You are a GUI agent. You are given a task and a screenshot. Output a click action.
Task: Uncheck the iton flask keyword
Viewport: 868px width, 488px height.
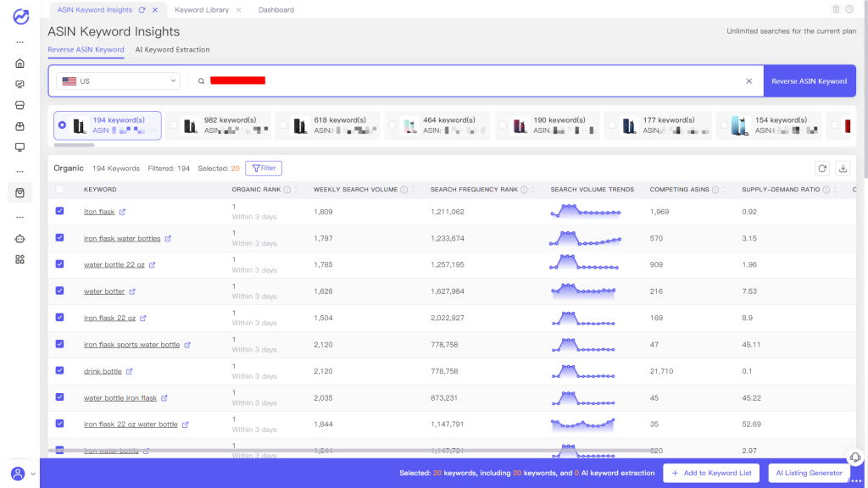[x=60, y=211]
